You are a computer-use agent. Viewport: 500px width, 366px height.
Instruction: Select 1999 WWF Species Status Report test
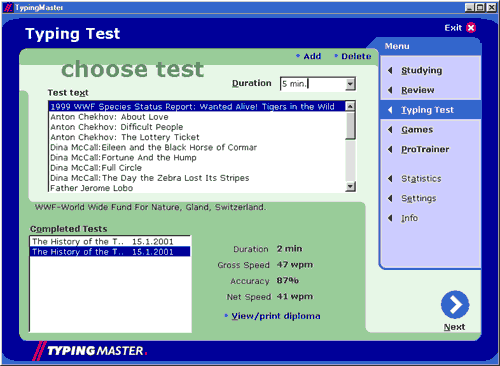point(197,106)
